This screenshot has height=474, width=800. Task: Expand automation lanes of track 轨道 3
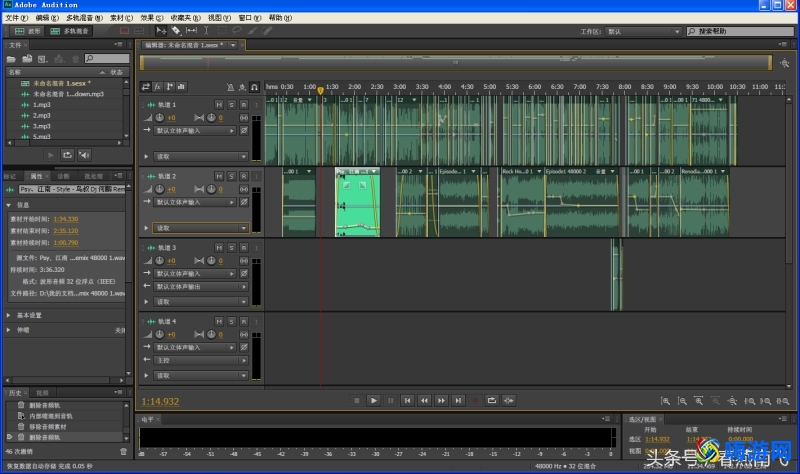point(146,302)
